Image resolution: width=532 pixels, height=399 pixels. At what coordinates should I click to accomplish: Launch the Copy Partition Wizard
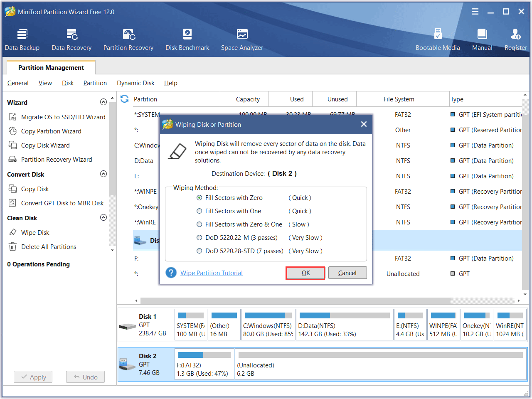click(45, 131)
